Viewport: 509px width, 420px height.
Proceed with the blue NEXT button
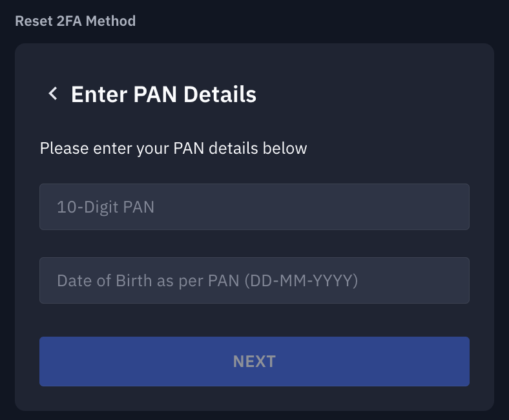pos(254,361)
